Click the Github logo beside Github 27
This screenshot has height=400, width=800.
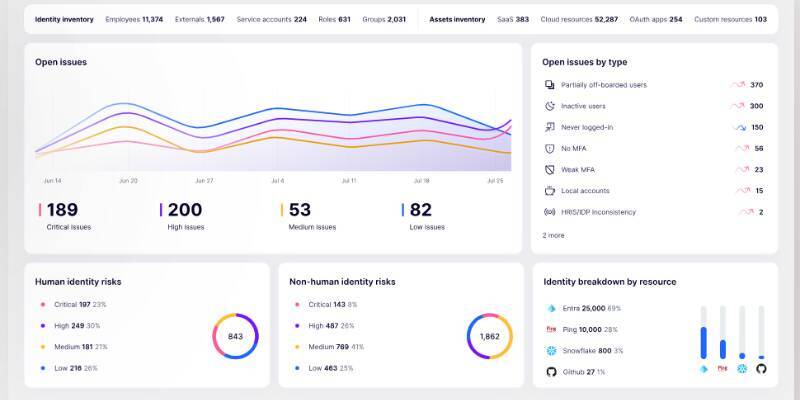[x=551, y=372]
